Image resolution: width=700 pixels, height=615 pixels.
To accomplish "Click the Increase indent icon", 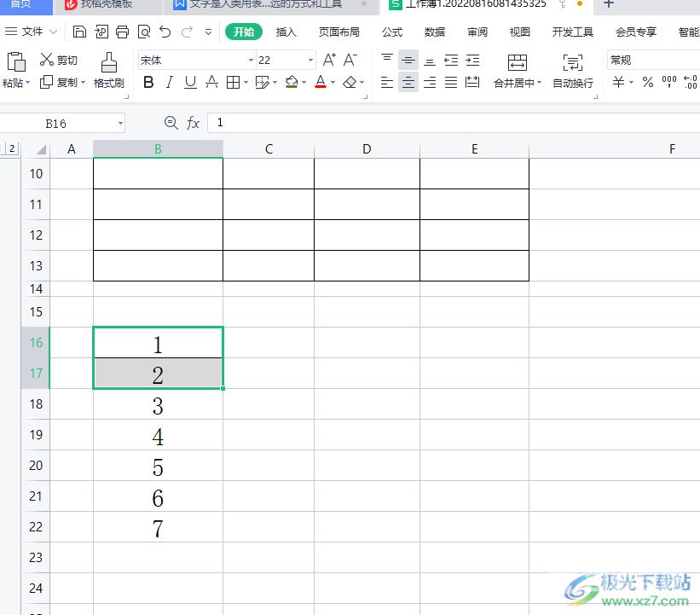I will [472, 60].
